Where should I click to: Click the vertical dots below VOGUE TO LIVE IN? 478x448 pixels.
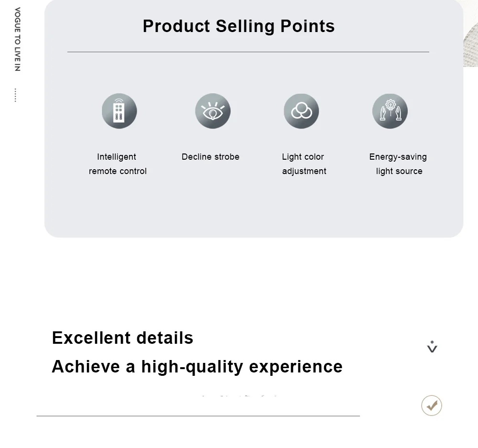click(16, 95)
